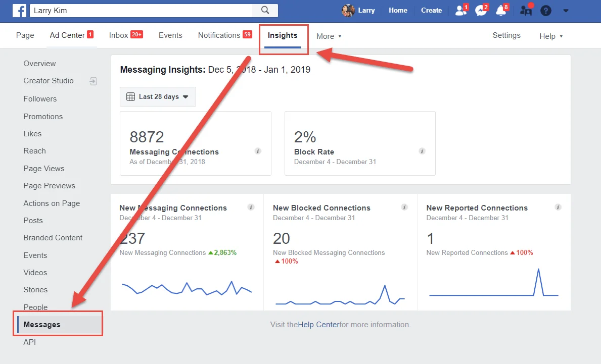Click the green 2,863% change figure
Screen dimensions: 601x364
click(x=222, y=252)
